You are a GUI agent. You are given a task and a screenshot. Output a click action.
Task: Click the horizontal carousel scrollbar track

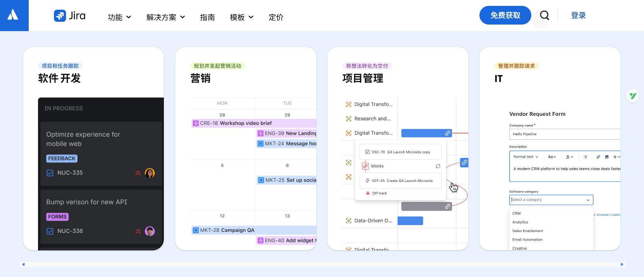(322, 264)
